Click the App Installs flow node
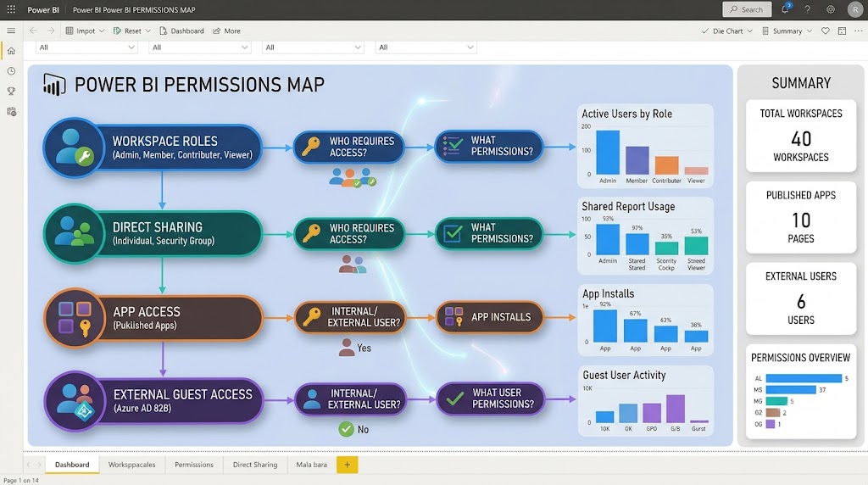Image resolution: width=868 pixels, height=485 pixels. click(489, 316)
